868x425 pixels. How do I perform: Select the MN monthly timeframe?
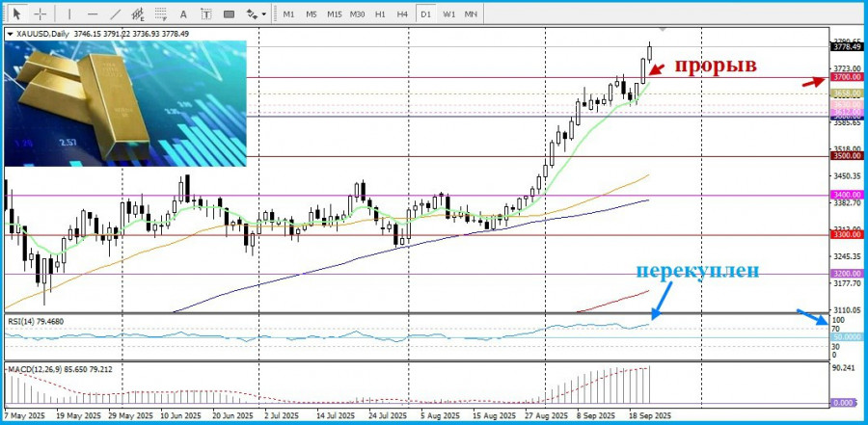tap(471, 13)
